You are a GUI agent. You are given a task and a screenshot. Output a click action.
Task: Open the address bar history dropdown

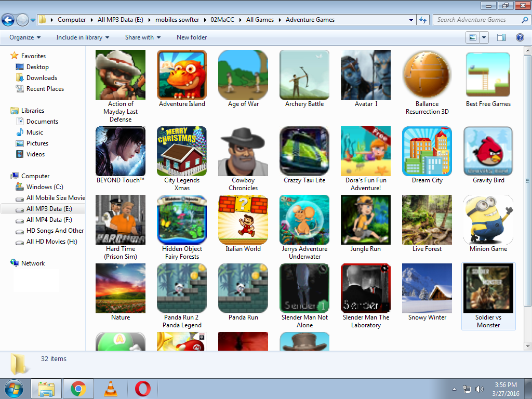pyautogui.click(x=411, y=20)
